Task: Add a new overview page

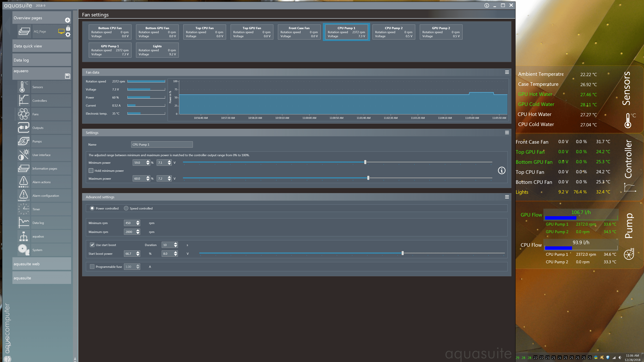Action: pyautogui.click(x=67, y=20)
